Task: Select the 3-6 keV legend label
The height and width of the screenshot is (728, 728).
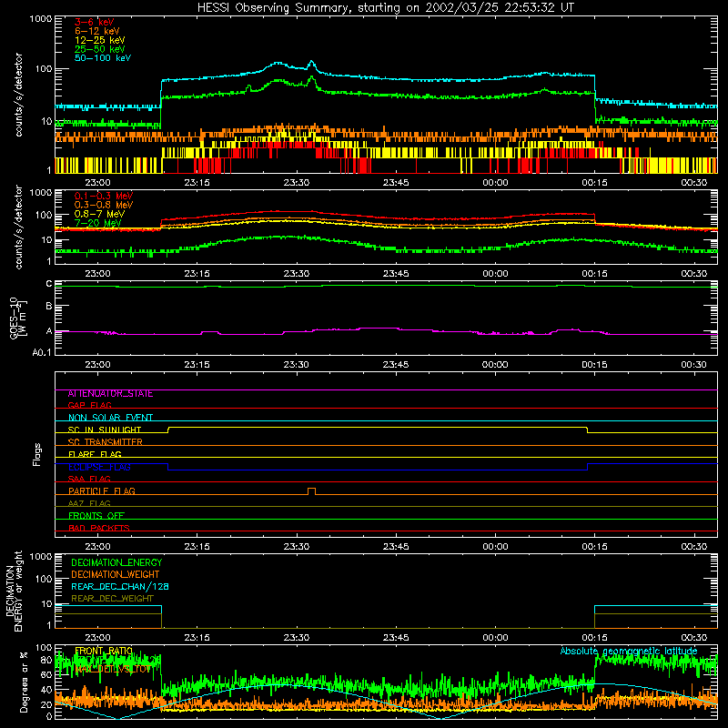Action: tap(95, 22)
